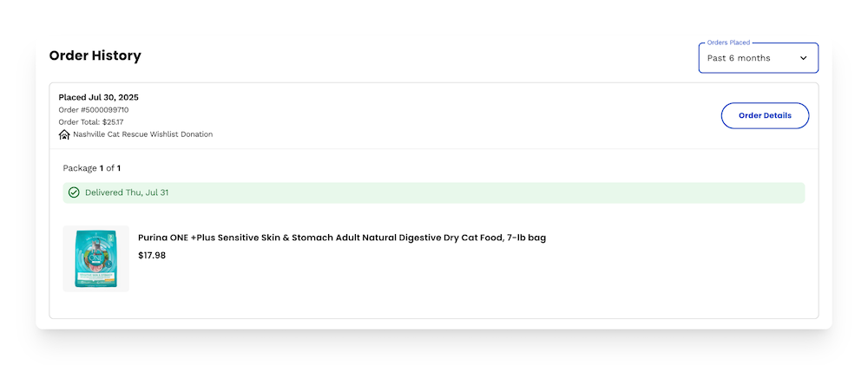868x365 pixels.
Task: Select the 'Past 6 months' text
Action: 738,58
